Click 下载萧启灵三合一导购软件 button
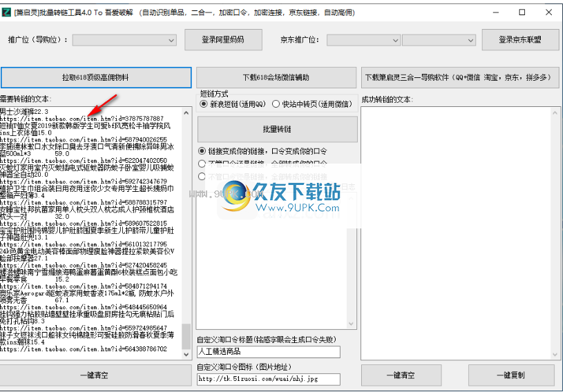The width and height of the screenshot is (567, 392). [x=460, y=77]
